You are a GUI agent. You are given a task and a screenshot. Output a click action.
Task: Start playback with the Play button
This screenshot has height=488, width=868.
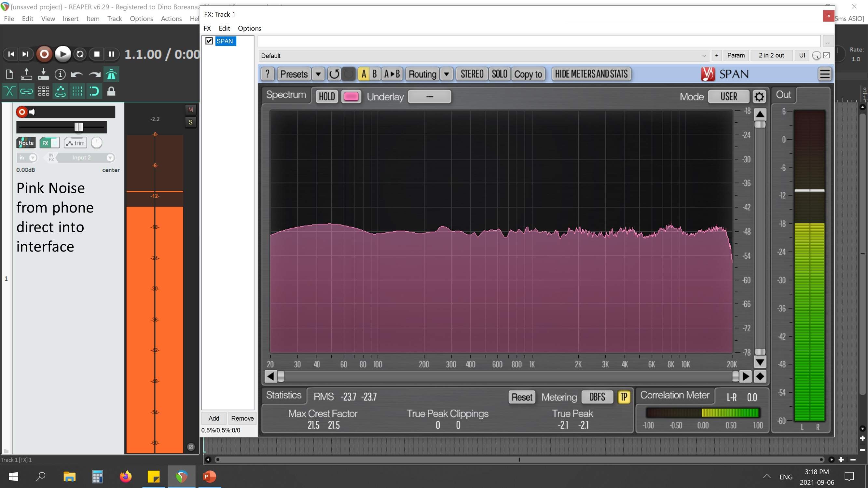[x=63, y=54]
